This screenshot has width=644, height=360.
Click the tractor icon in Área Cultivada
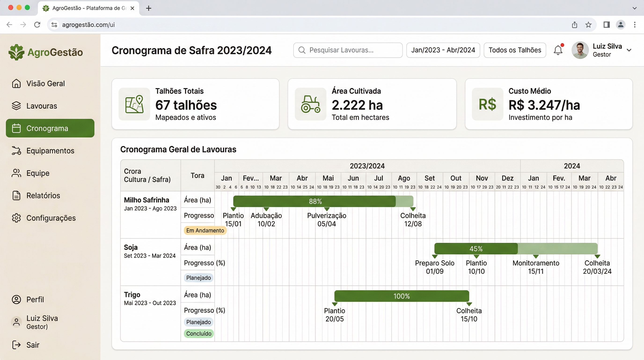coord(310,104)
